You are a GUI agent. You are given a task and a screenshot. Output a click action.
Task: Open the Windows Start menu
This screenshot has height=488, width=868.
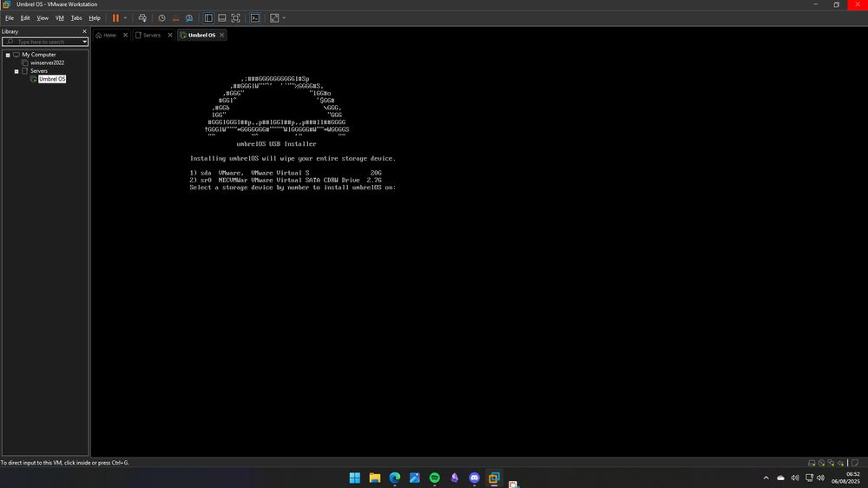coord(355,478)
